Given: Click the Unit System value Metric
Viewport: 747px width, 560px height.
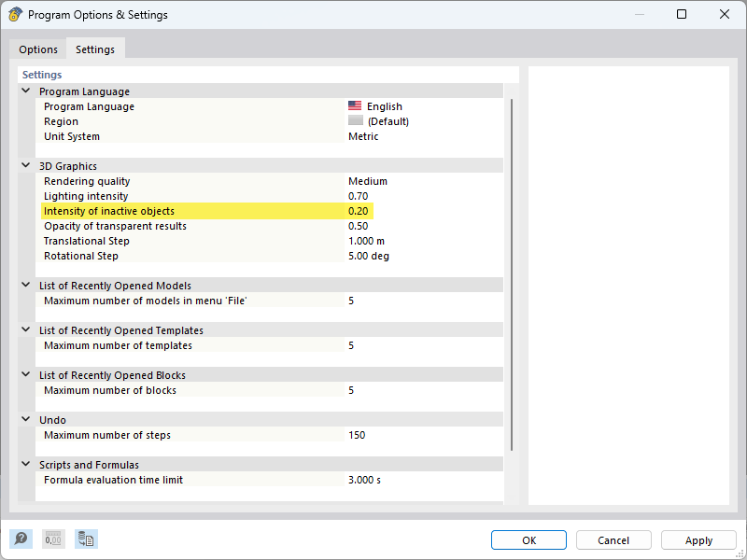Looking at the screenshot, I should tap(363, 136).
